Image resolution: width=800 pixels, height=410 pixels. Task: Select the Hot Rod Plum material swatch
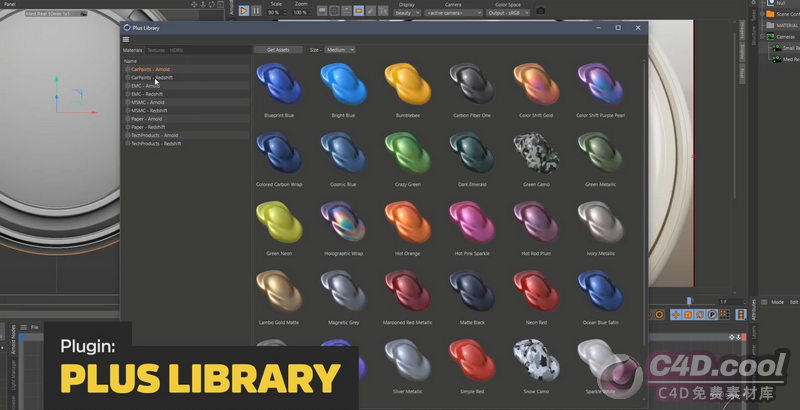[x=536, y=221]
